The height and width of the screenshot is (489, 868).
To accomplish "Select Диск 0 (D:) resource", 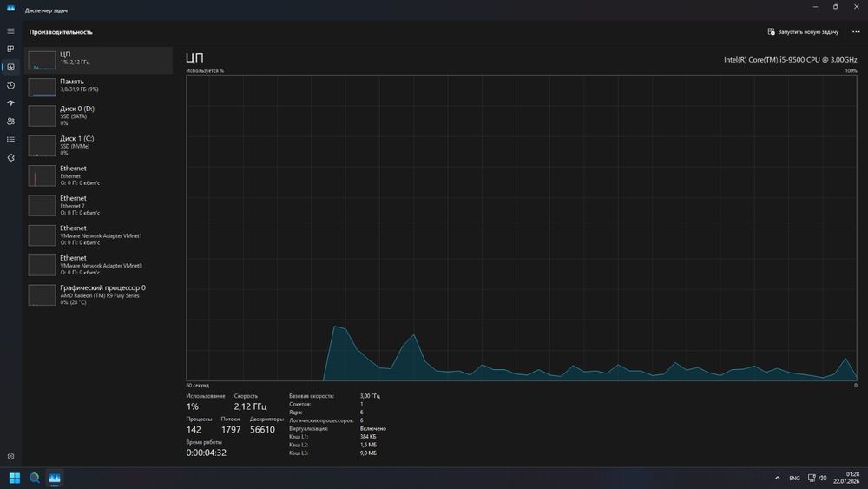I will point(98,116).
